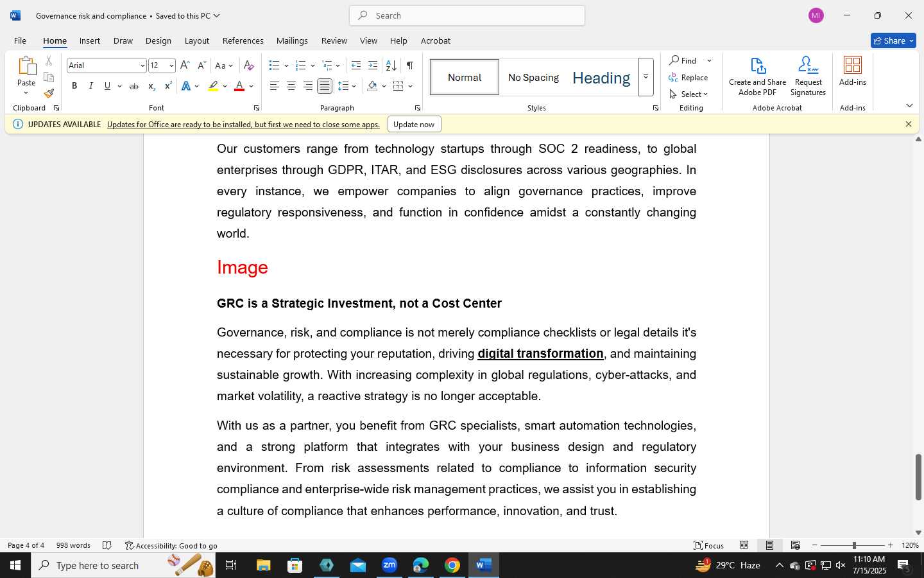The height and width of the screenshot is (578, 924).
Task: Click the Office updates ready link
Action: tap(243, 125)
